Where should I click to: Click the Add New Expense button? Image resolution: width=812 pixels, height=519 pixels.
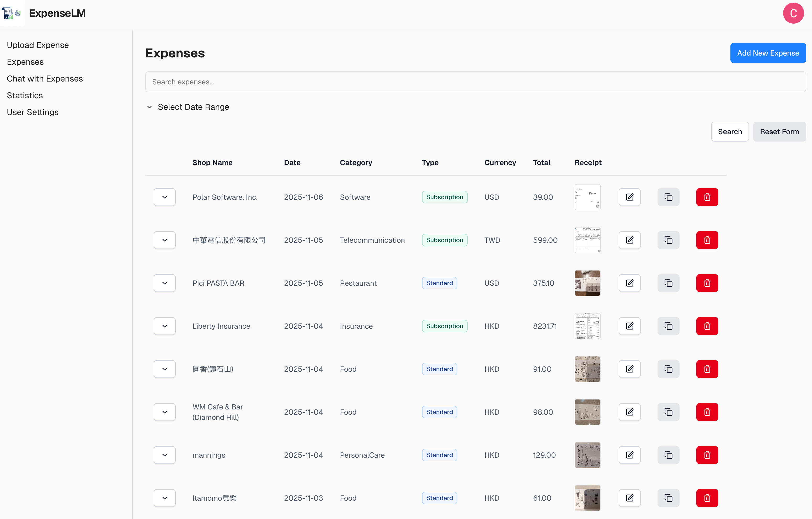[x=768, y=53]
